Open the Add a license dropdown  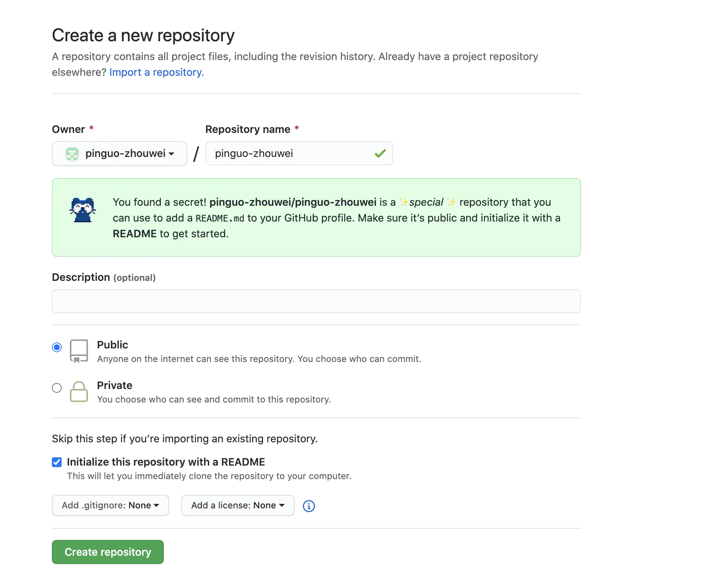238,505
